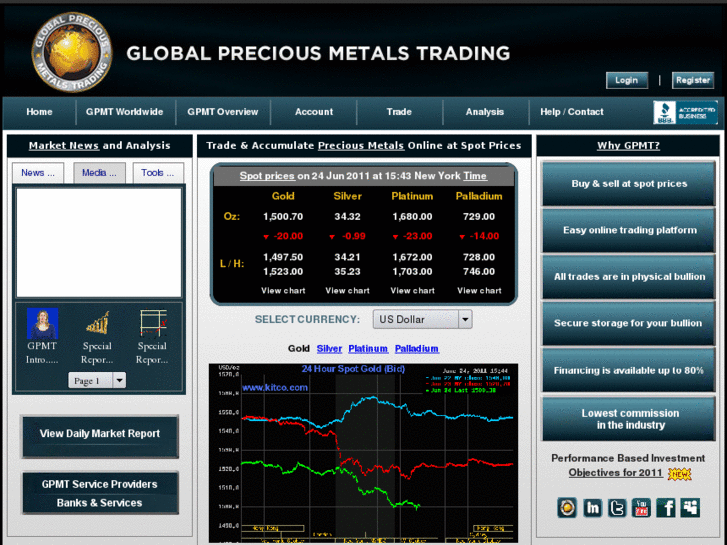View chart for Silver

tap(347, 291)
